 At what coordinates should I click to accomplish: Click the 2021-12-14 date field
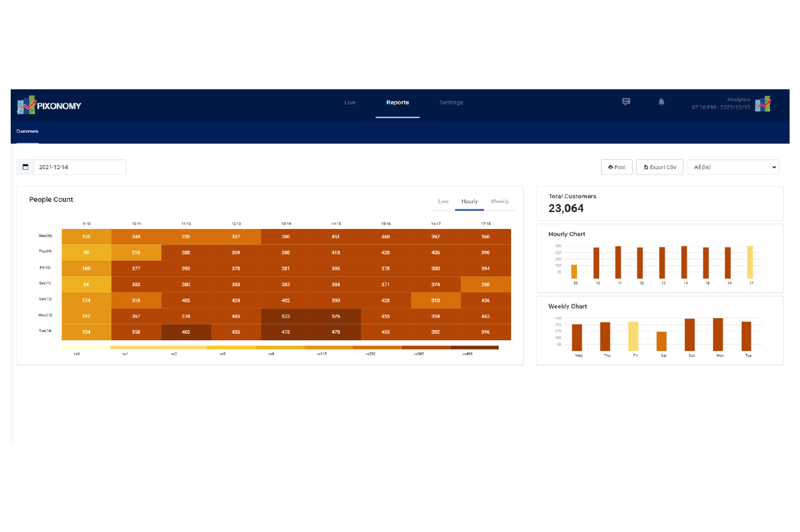[x=80, y=167]
